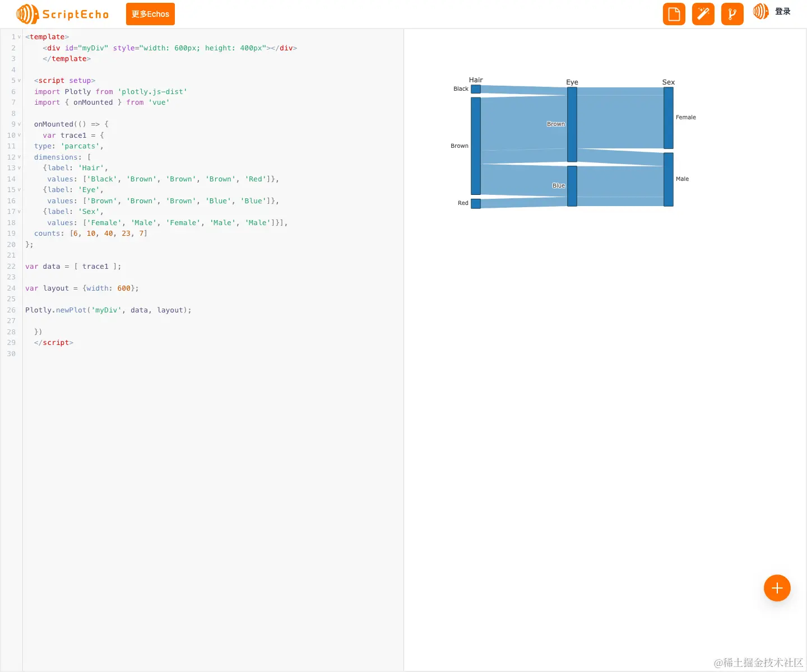This screenshot has width=807, height=672.
Task: Click the 'Female', 'Male' values line
Action: coord(168,223)
